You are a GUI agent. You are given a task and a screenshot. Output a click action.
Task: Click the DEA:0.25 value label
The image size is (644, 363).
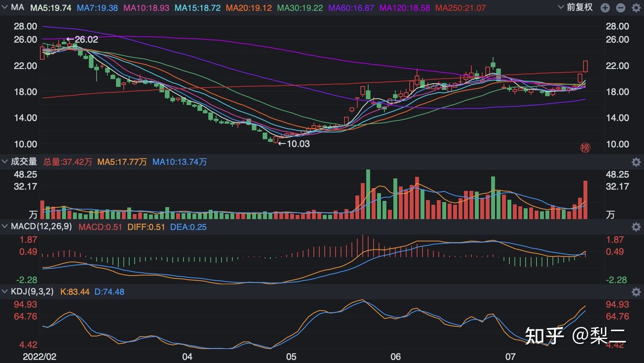coord(188,227)
